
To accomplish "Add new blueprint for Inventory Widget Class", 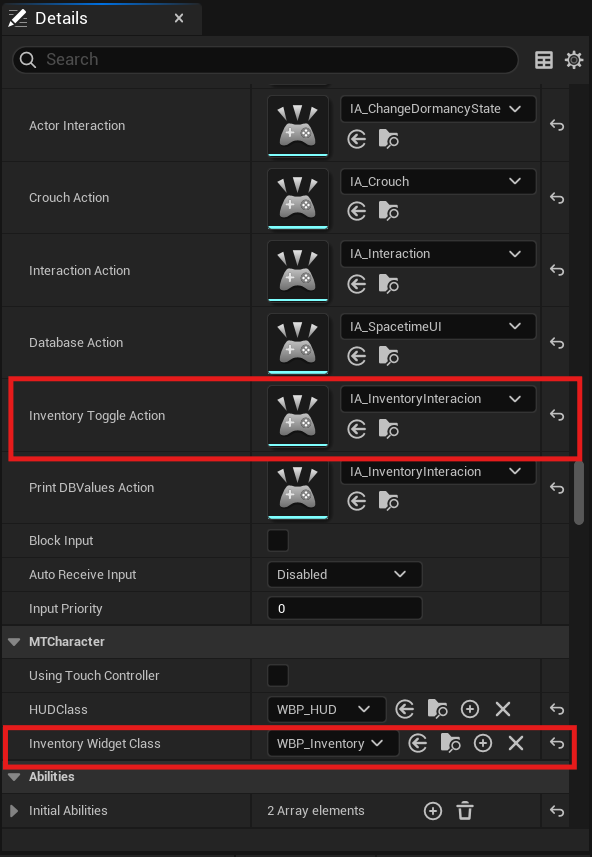I will (483, 743).
